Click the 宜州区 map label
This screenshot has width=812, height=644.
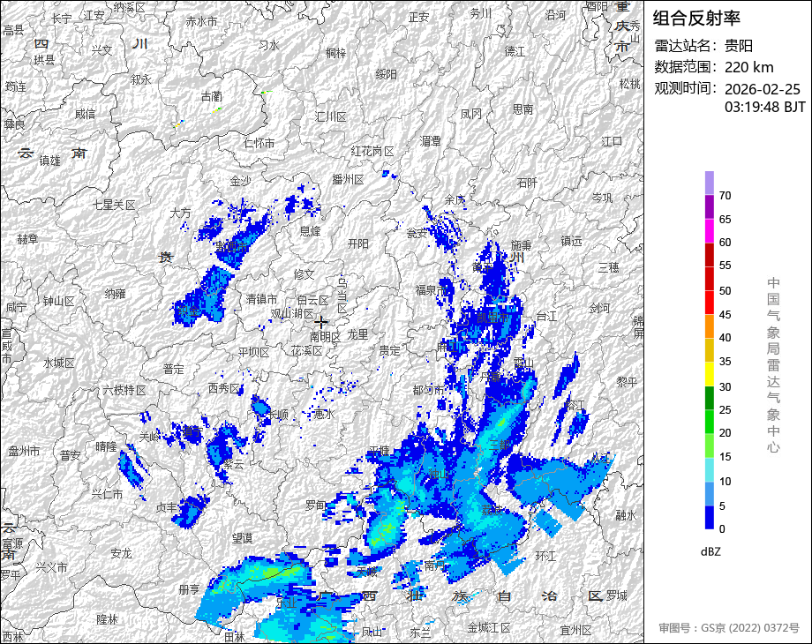coord(575,630)
